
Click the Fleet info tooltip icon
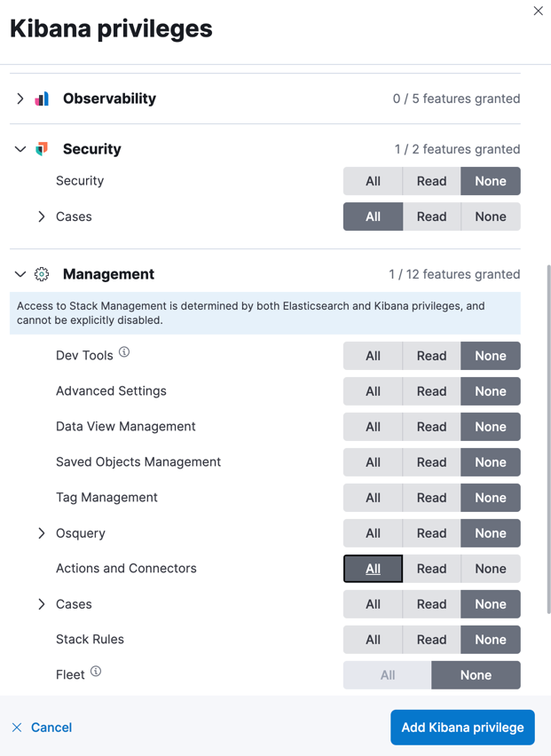tap(96, 672)
